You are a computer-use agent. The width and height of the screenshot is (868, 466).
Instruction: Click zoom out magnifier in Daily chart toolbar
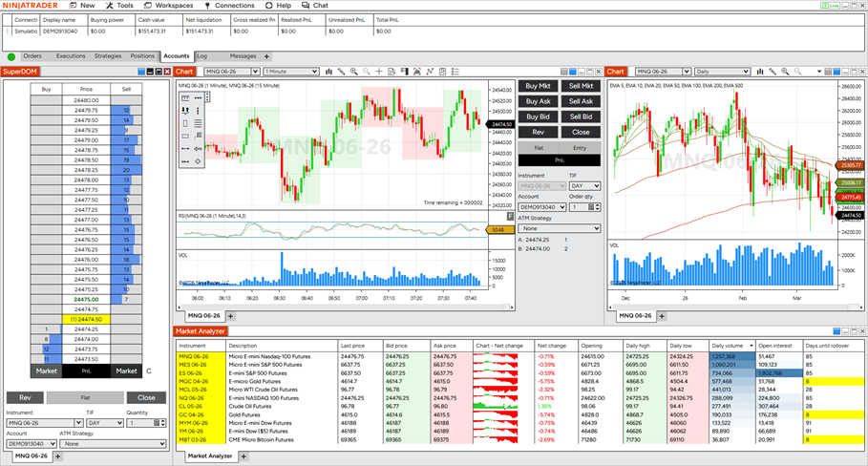click(797, 72)
